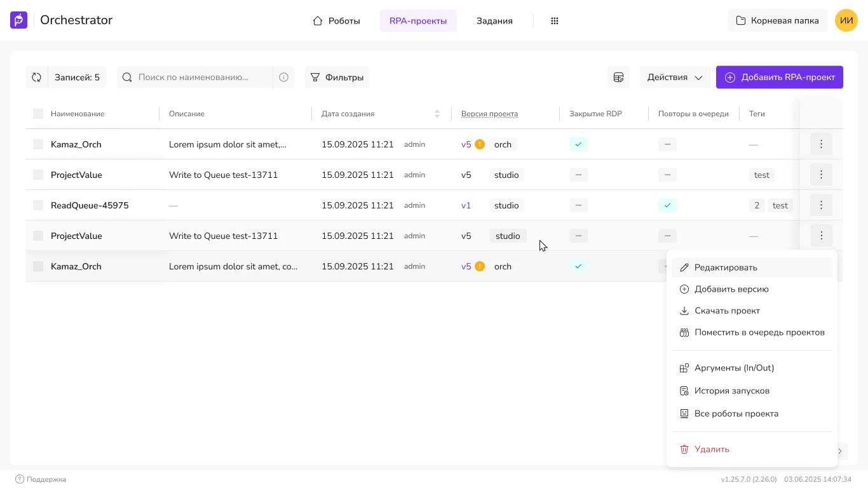Screen dimensions: 868x488
Task: Check the first ProjectValue row checkbox
Action: click(38, 175)
